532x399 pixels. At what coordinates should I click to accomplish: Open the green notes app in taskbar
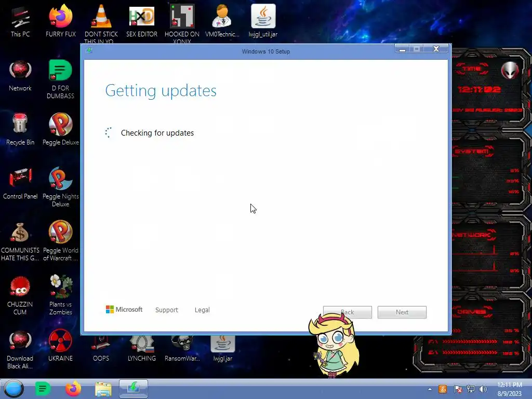43,389
